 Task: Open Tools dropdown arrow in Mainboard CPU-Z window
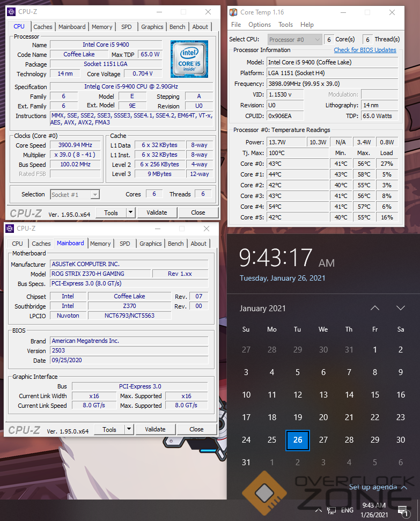click(129, 429)
